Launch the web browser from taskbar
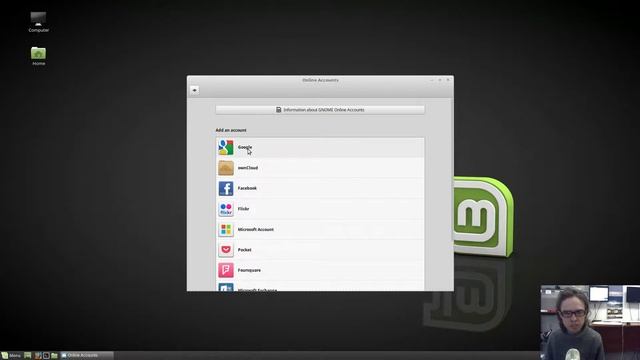The image size is (640, 360). click(38, 356)
